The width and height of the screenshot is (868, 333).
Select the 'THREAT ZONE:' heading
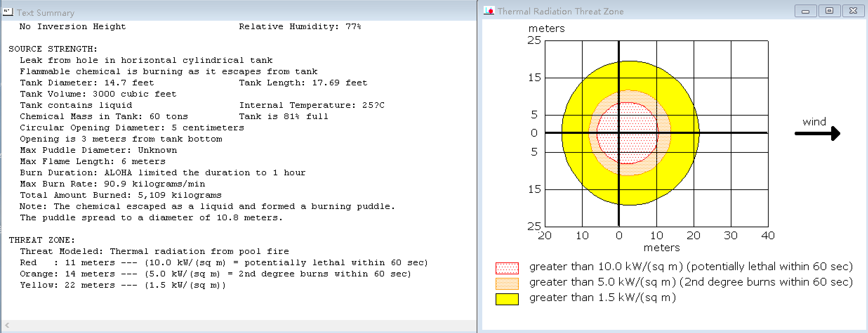coord(42,240)
